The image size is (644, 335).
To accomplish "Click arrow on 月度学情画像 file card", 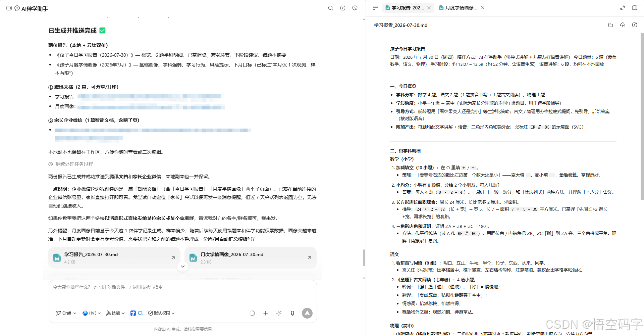I will click(x=309, y=258).
